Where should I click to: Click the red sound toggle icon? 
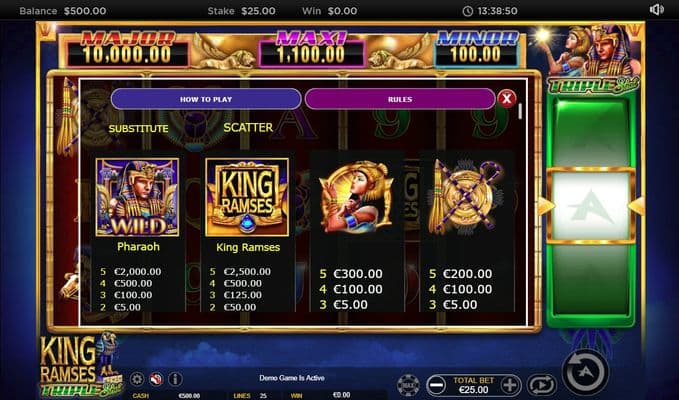[x=156, y=379]
